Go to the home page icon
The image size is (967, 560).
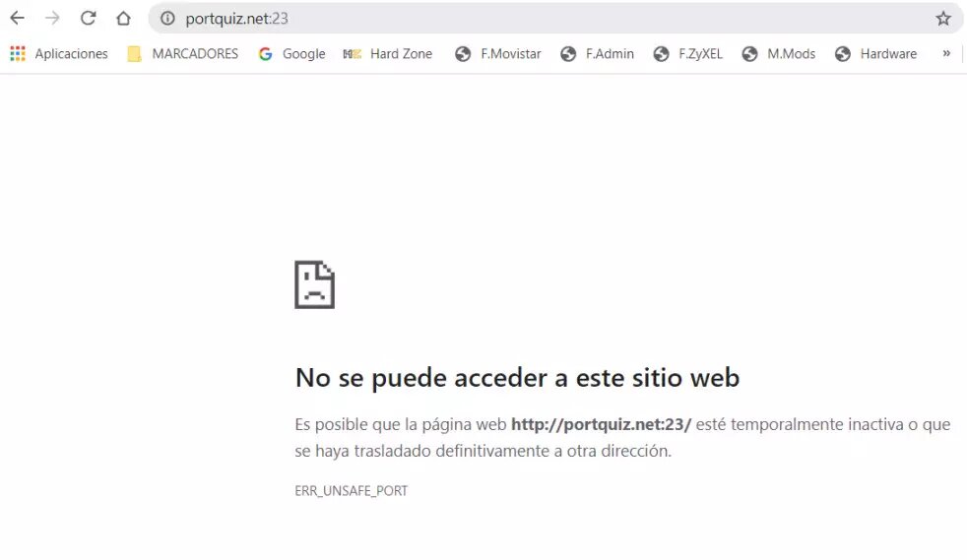(x=123, y=18)
